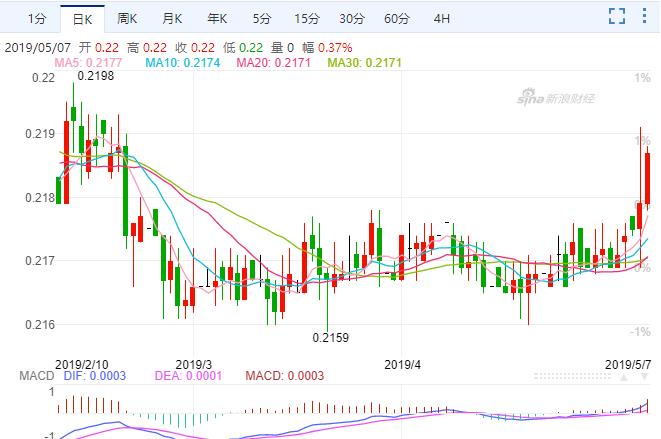
Task: Click the DEA: 0.0001 value
Action: click(x=188, y=376)
